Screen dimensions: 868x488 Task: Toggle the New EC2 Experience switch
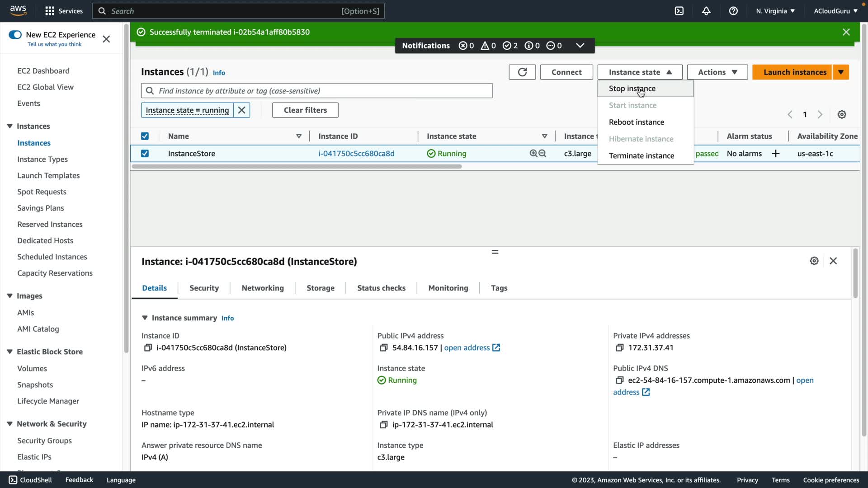[15, 35]
